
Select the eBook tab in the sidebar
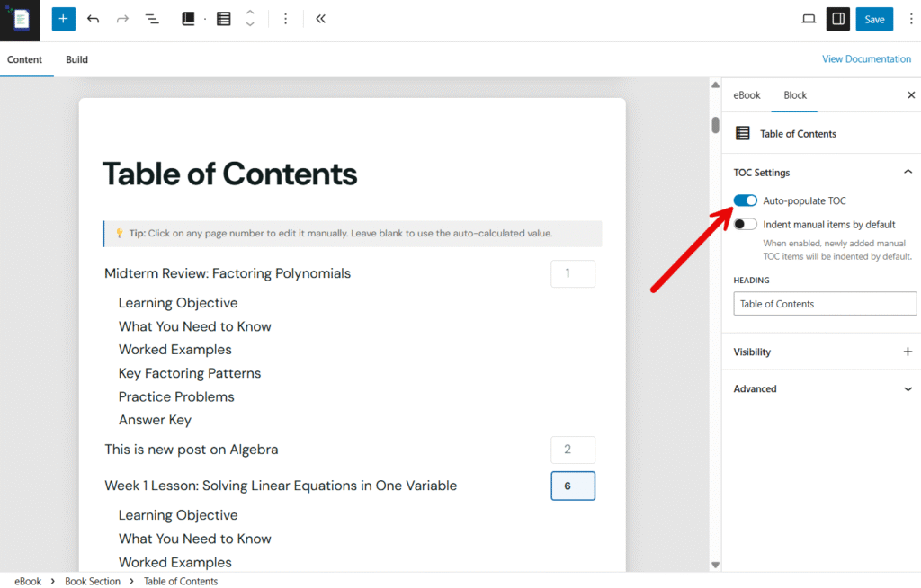point(747,94)
